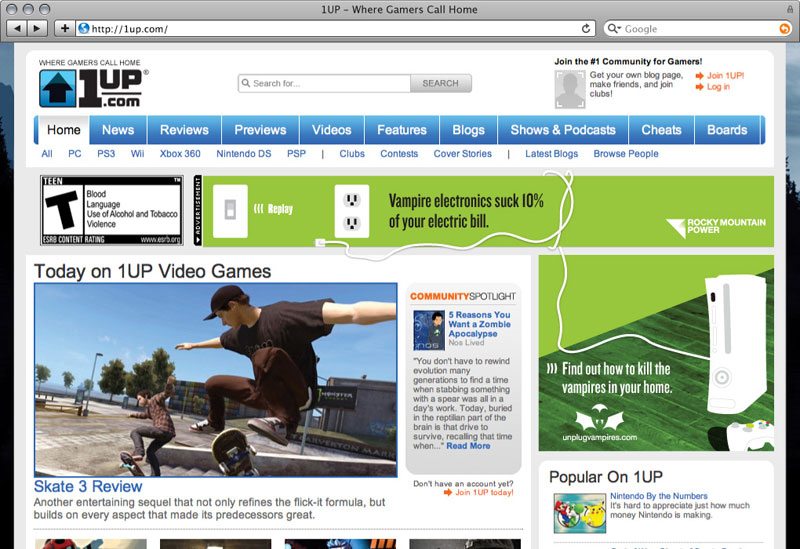The height and width of the screenshot is (549, 800).
Task: Click the Mario and Pikachu thumbnail
Action: click(x=580, y=513)
